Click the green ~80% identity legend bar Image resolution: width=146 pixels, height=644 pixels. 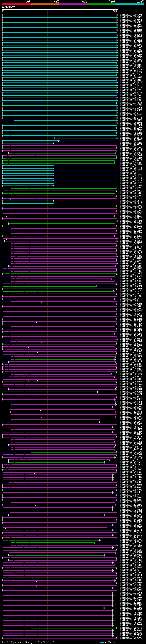[101, 4]
